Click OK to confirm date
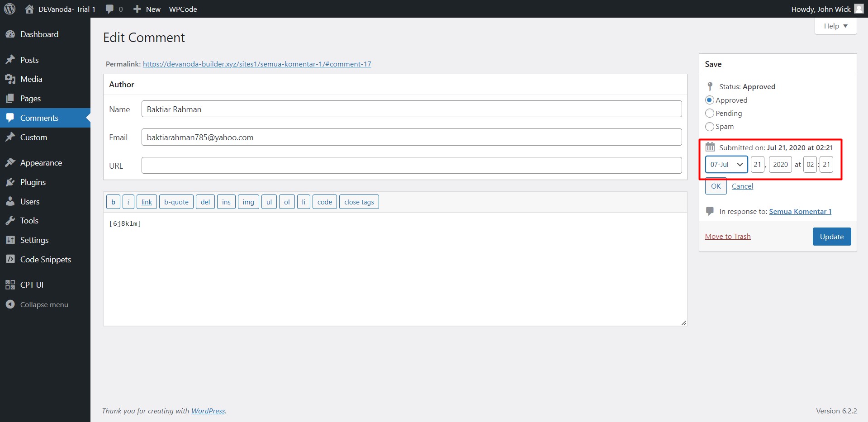868x422 pixels. click(x=716, y=186)
